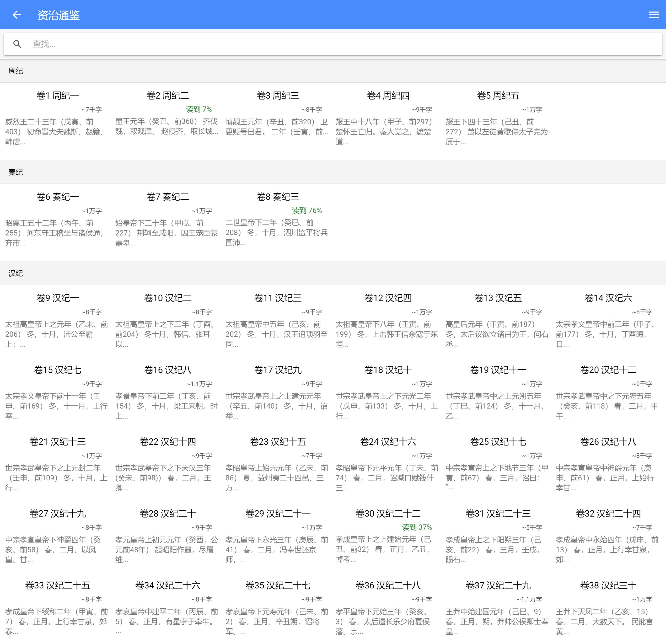Click the 读到 37% progress label
The image size is (666, 644).
point(417,527)
